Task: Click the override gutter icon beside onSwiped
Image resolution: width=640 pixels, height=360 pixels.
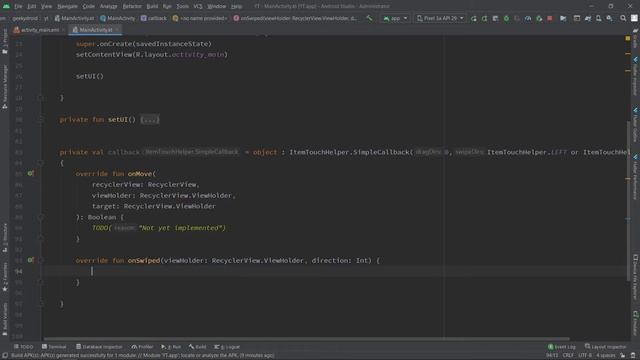Action: pos(30,260)
